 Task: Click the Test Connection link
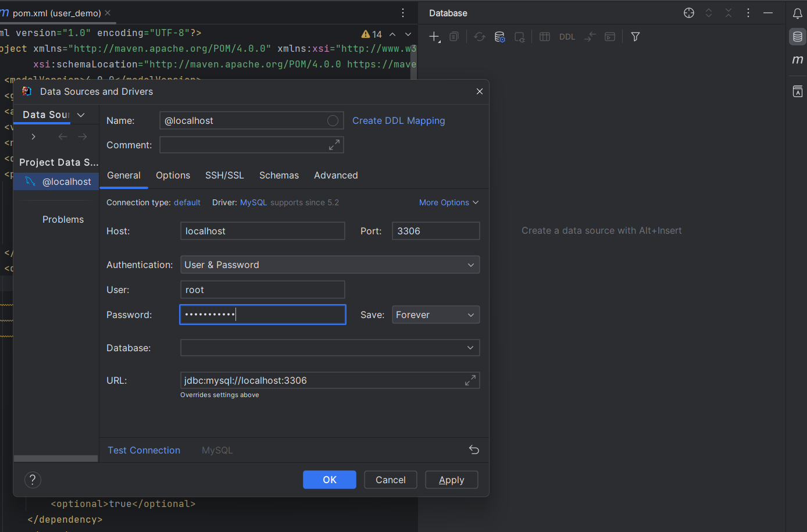pyautogui.click(x=144, y=450)
